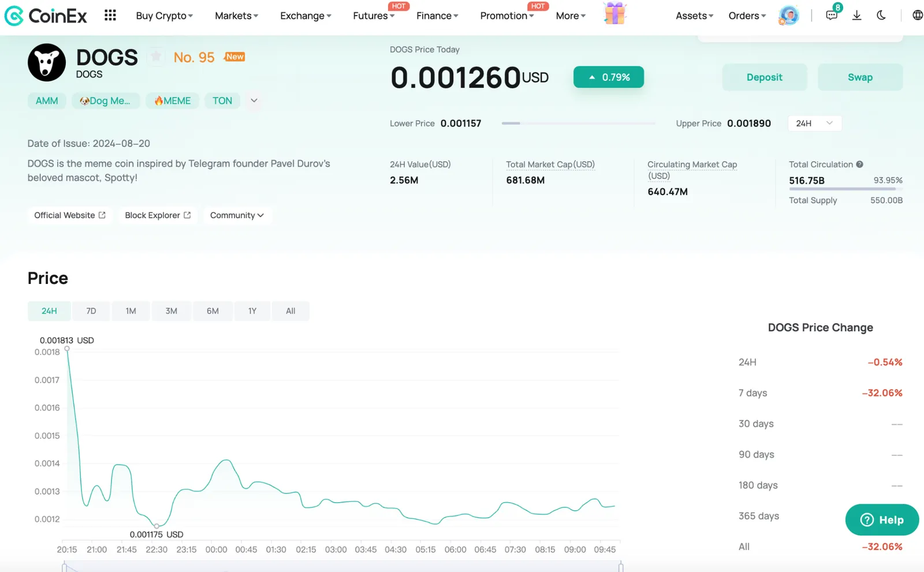
Task: Click the 0.79% price change badge
Action: [609, 77]
